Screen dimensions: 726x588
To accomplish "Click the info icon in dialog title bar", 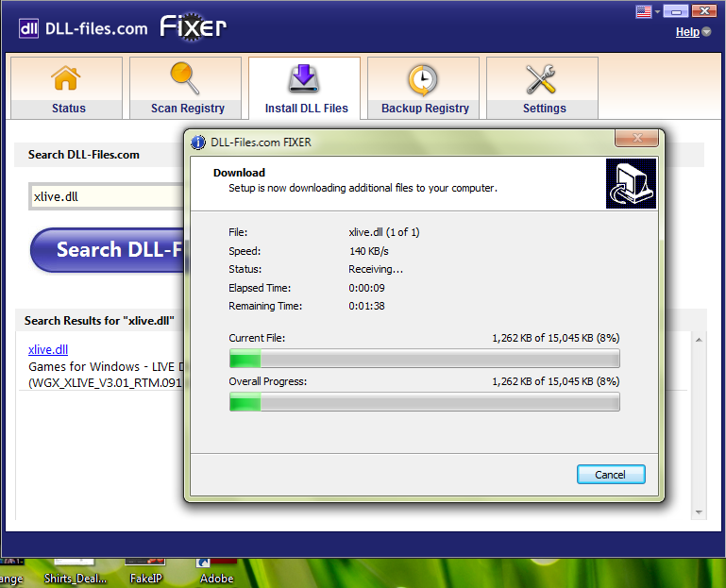I will tap(198, 143).
